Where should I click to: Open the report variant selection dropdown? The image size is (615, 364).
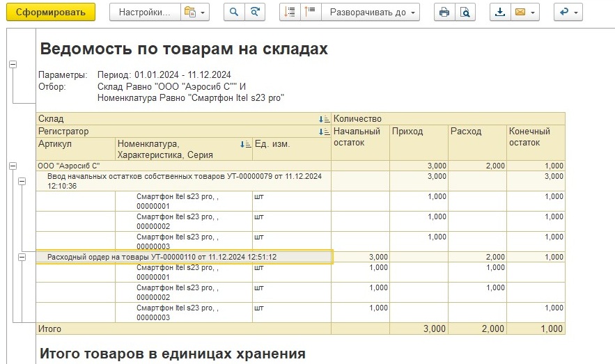[x=194, y=13]
